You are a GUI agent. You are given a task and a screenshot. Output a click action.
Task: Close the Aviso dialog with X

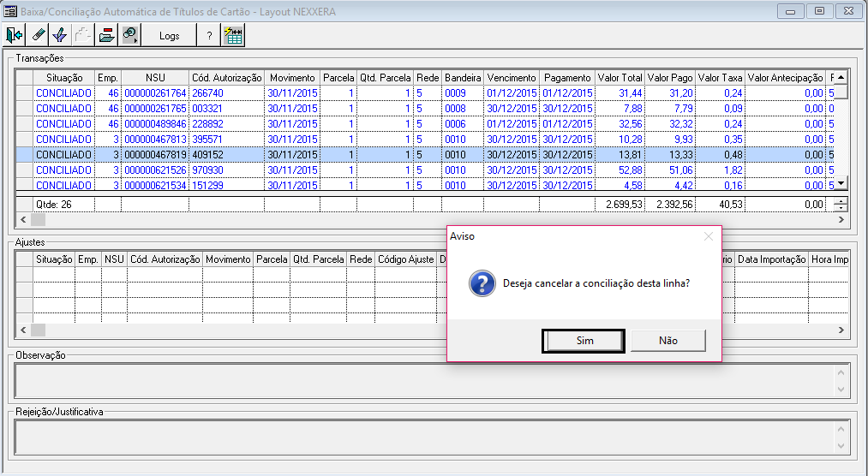[x=708, y=236]
